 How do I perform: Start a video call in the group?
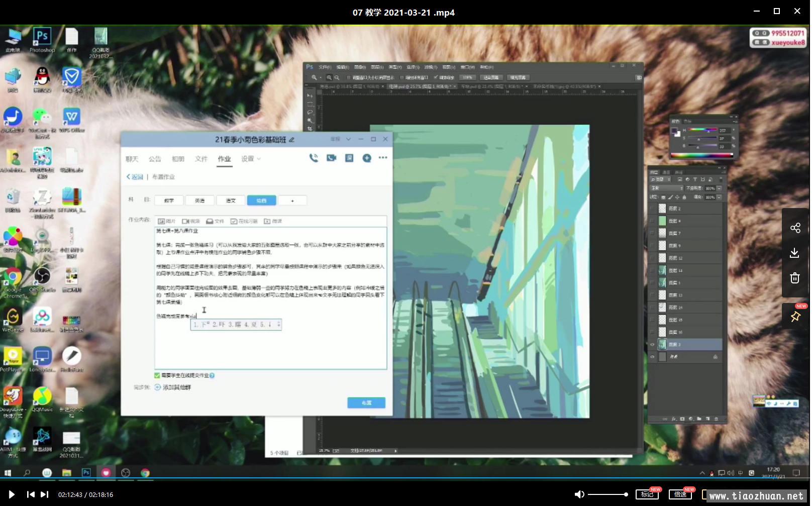[x=331, y=158]
